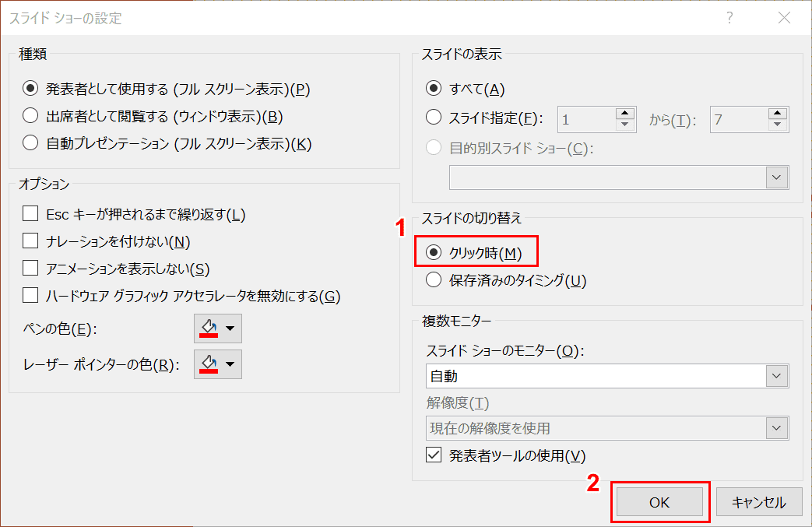Screen dimensions: 812x527
Task: Select スライド指定 radio button
Action: tap(434, 117)
